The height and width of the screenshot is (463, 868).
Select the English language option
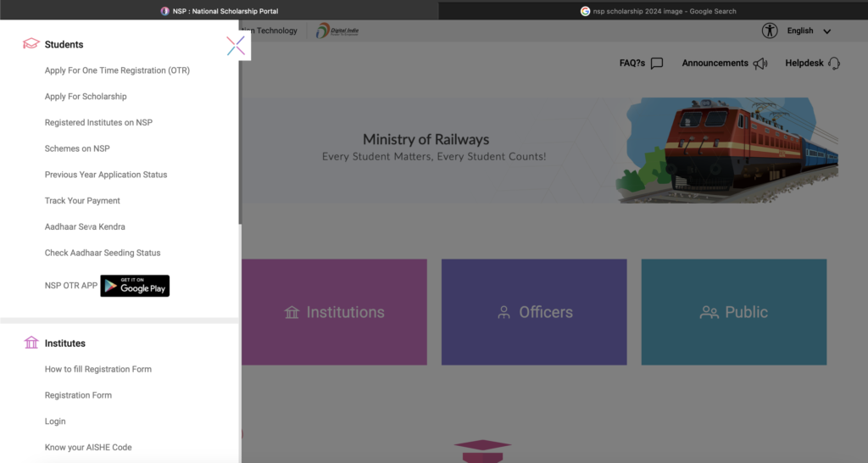(x=800, y=31)
